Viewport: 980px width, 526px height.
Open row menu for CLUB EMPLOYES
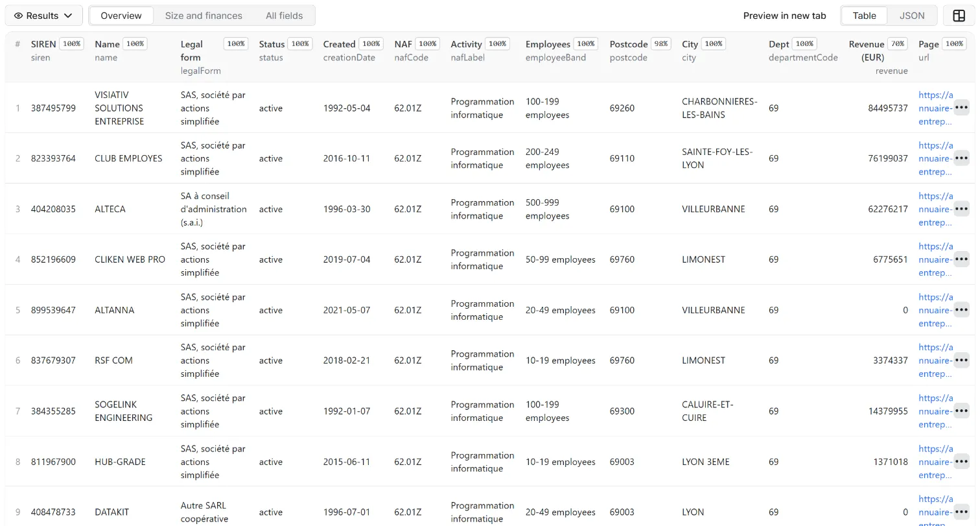coord(961,158)
